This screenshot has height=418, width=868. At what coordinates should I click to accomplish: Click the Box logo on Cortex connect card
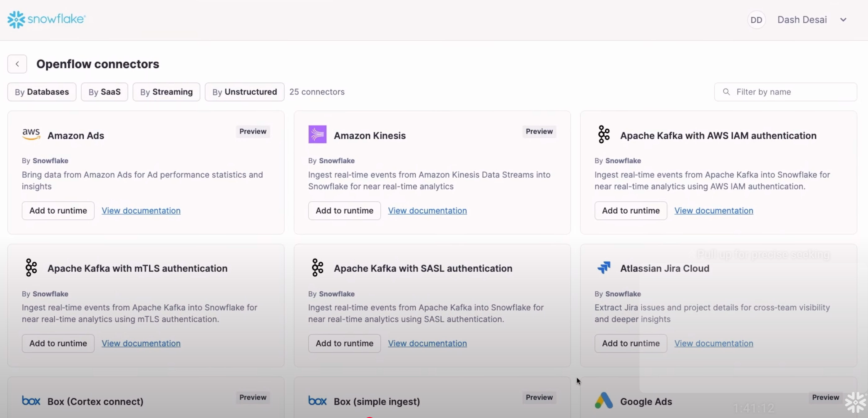pos(31,401)
